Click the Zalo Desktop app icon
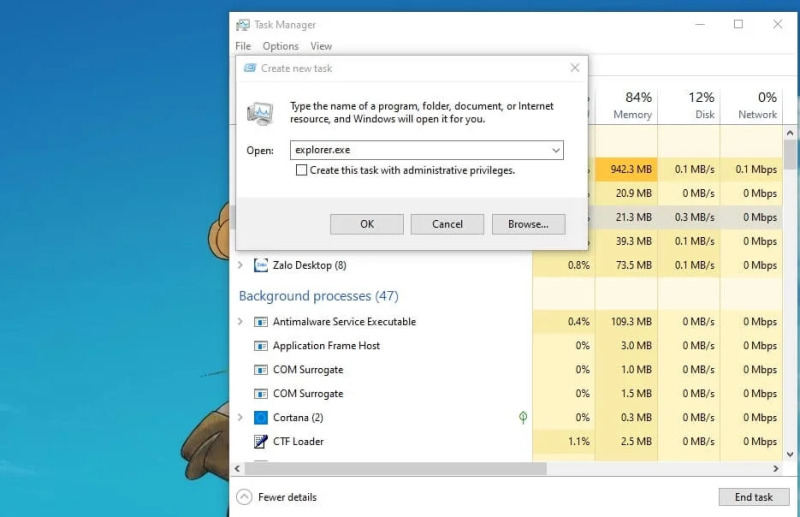This screenshot has height=517, width=800. pos(261,265)
